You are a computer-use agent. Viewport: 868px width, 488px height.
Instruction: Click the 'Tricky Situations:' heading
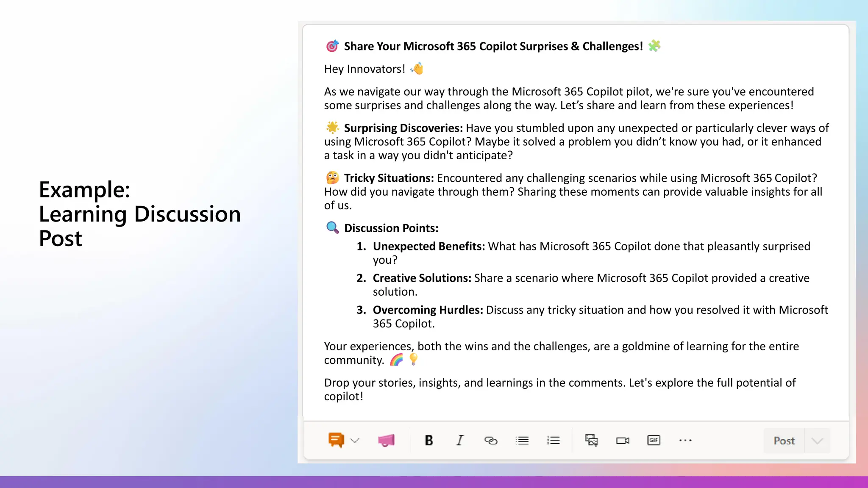389,178
